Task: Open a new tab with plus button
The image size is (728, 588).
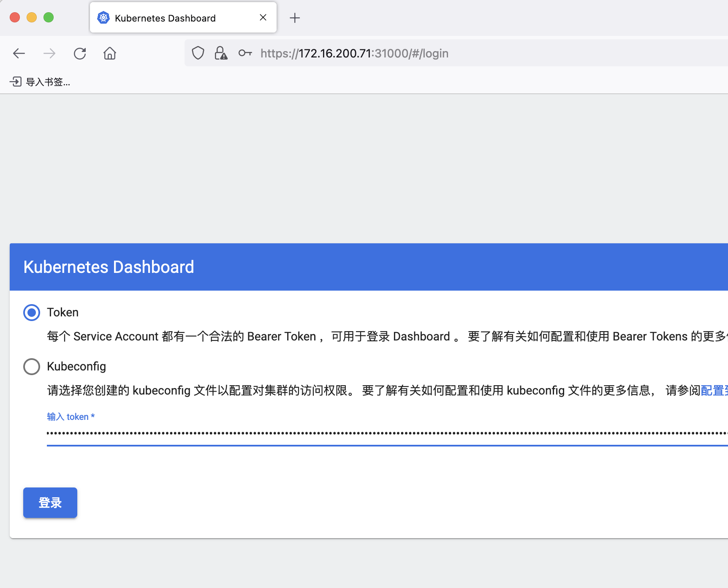Action: click(x=295, y=18)
